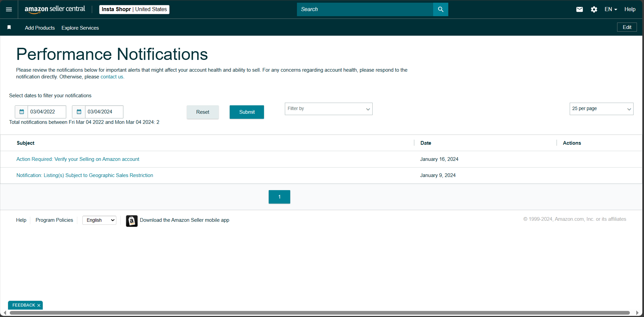Click the January 9, 2024 date cell
The image size is (644, 317).
tap(438, 175)
